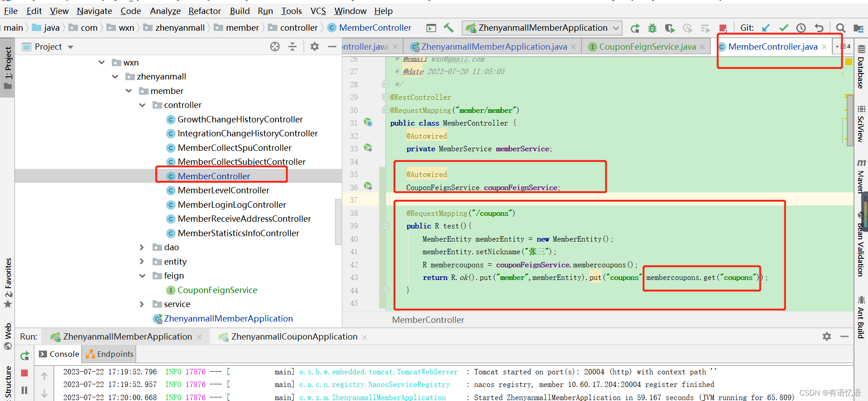The image size is (868, 401).
Task: Click autowired bean gutter icon line 36
Action: (x=368, y=187)
